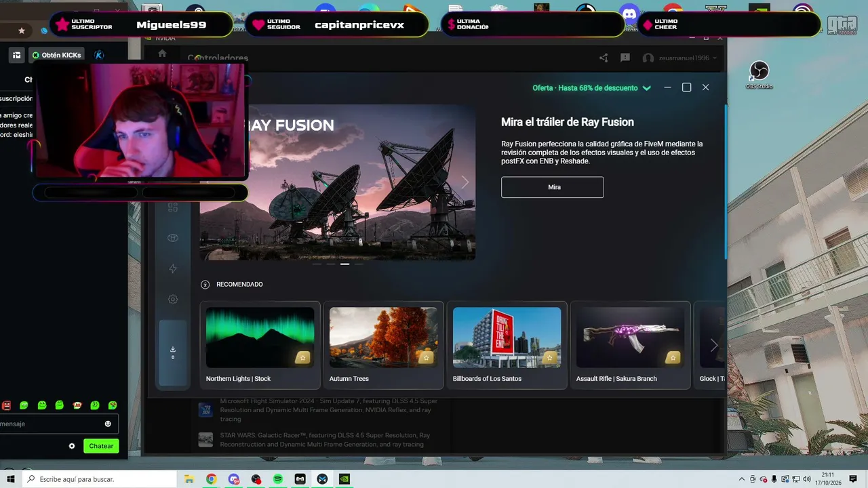The width and height of the screenshot is (868, 488).
Task: Click the Kick logo icon beside Obtén KICKs
Action: (x=99, y=55)
